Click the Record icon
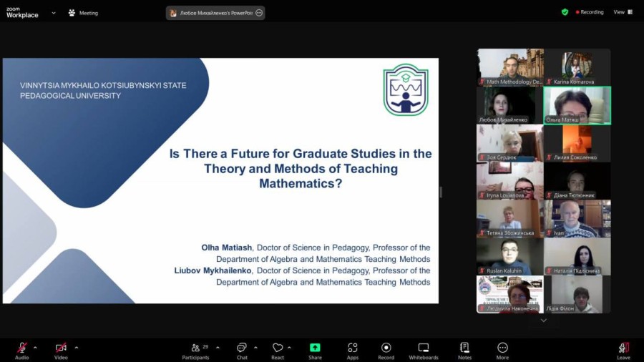Viewport: 644px width, 362px height. click(x=386, y=348)
